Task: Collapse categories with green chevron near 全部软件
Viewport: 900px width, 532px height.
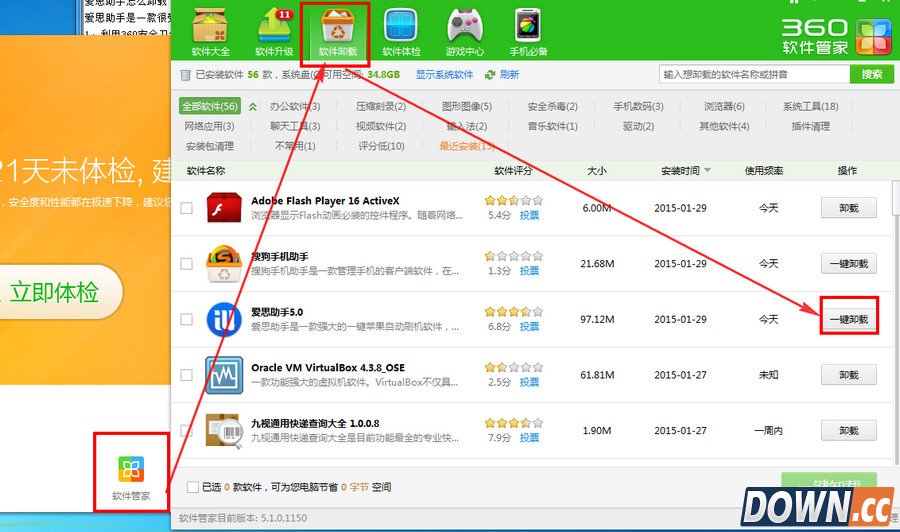Action: [253, 106]
